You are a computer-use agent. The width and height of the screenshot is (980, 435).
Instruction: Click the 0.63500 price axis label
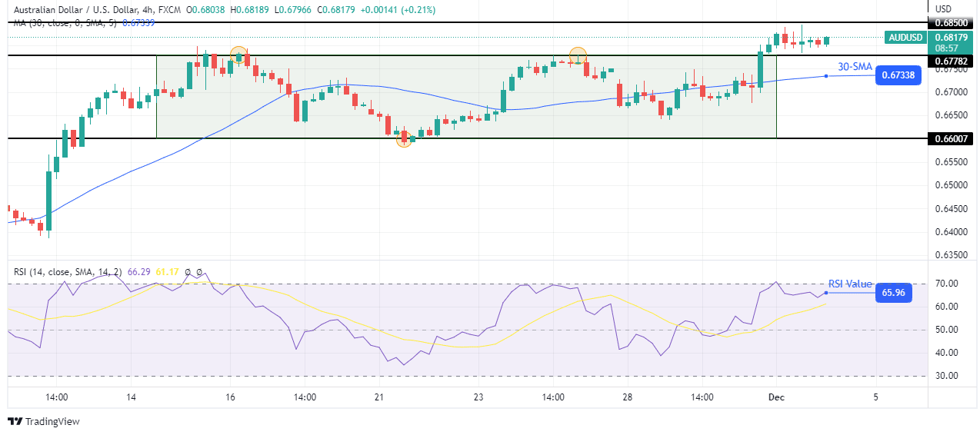point(950,255)
